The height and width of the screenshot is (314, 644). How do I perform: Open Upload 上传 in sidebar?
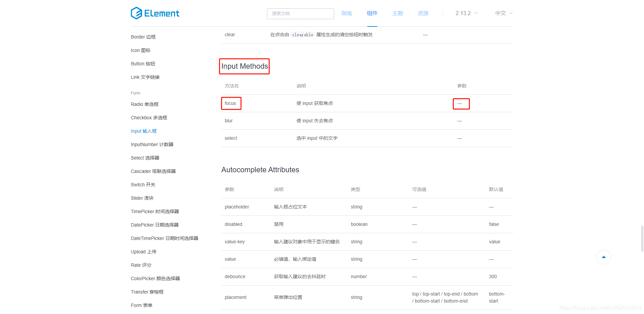[x=144, y=252]
